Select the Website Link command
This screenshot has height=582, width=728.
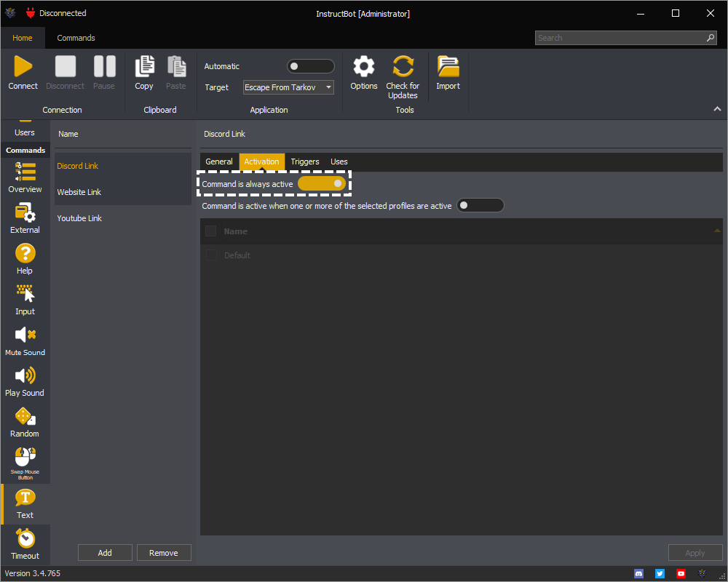(x=122, y=192)
